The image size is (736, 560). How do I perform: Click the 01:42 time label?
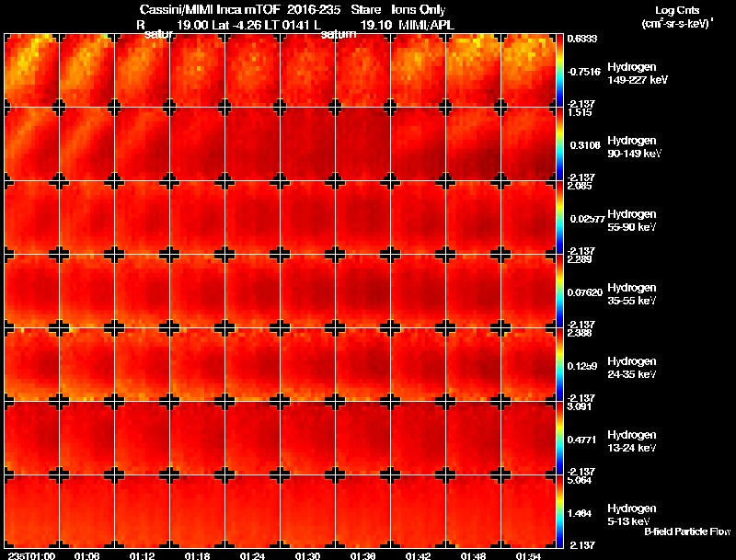click(x=419, y=556)
